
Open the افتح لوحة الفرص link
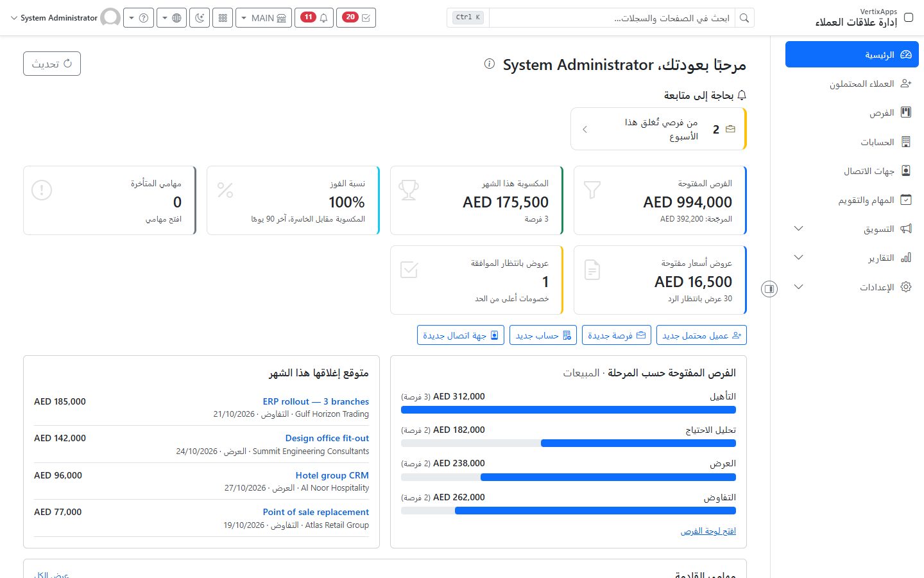(708, 531)
